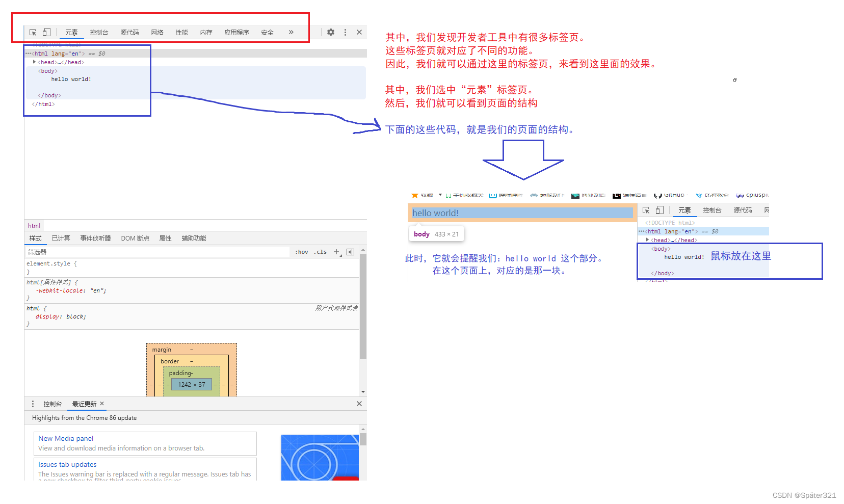Close the Recent Updates drawer tab
844x504 pixels.
tap(101, 404)
